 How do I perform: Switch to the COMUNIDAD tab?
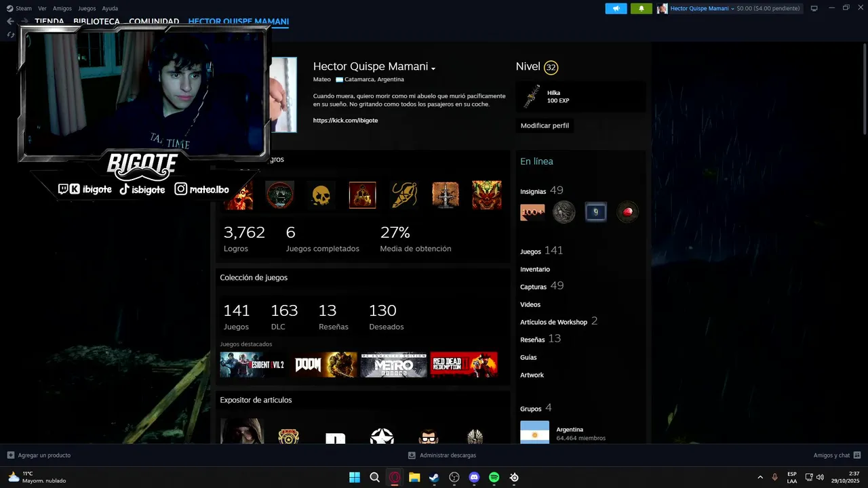coord(154,21)
